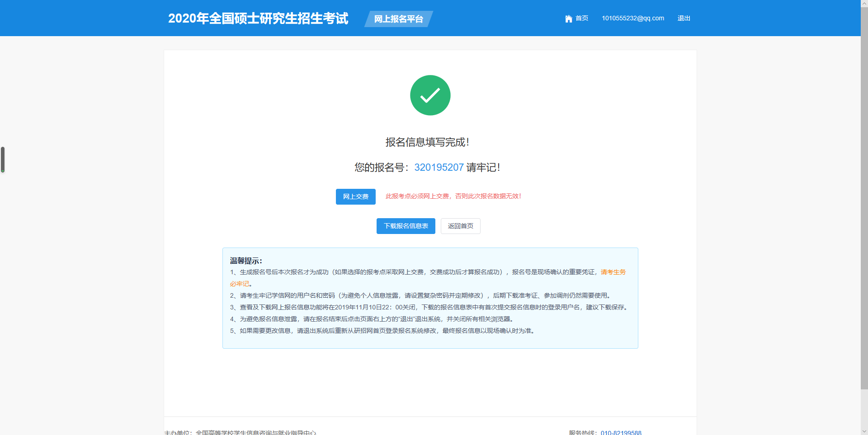Click the dark handle on left edge
This screenshot has width=868, height=435.
(3, 159)
